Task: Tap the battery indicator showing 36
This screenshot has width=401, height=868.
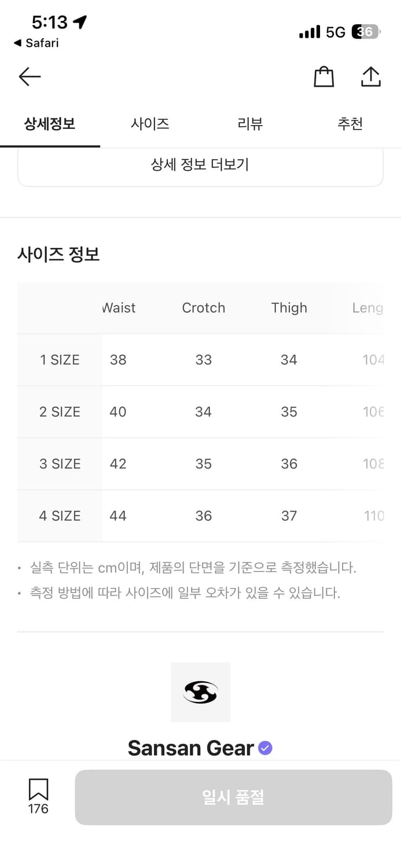Action: point(366,32)
